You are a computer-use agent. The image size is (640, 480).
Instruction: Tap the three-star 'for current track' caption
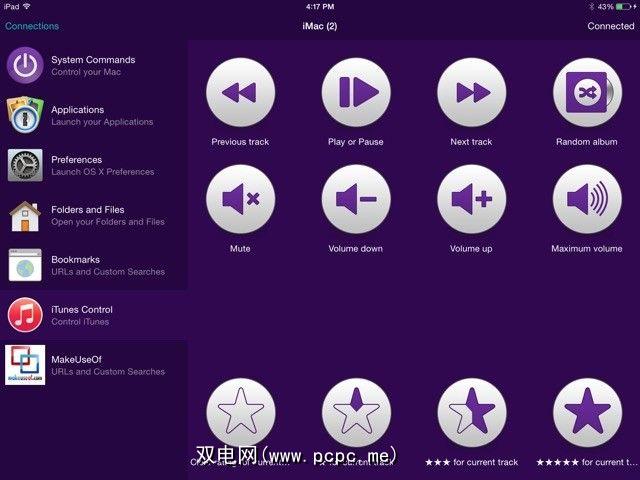(471, 462)
